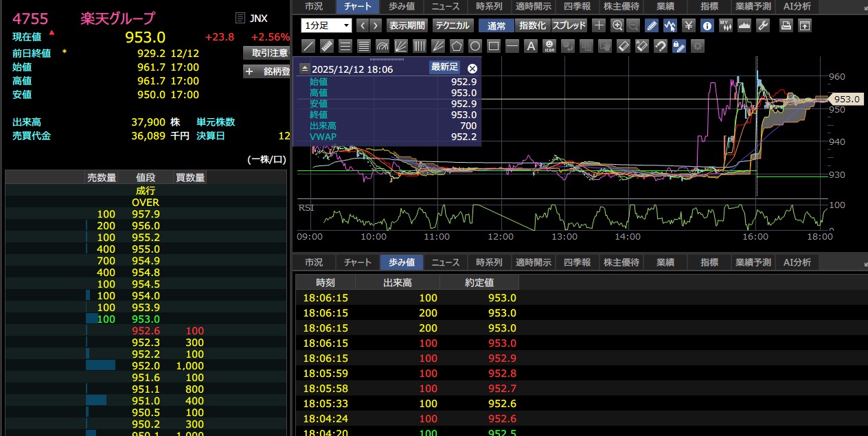This screenshot has width=868, height=436.
Task: Choose the vertical lines time-zone tool
Action: coord(419,47)
